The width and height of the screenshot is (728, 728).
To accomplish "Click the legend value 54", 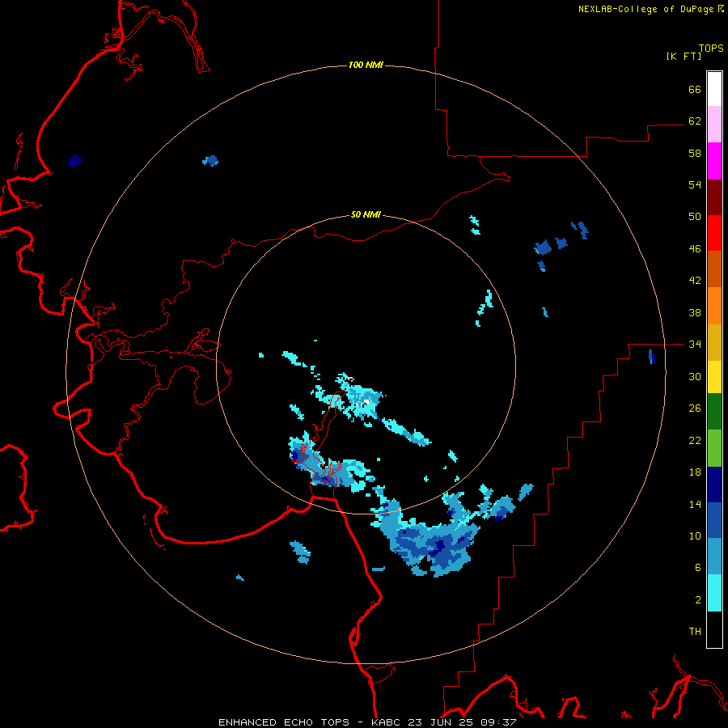I will tap(695, 184).
